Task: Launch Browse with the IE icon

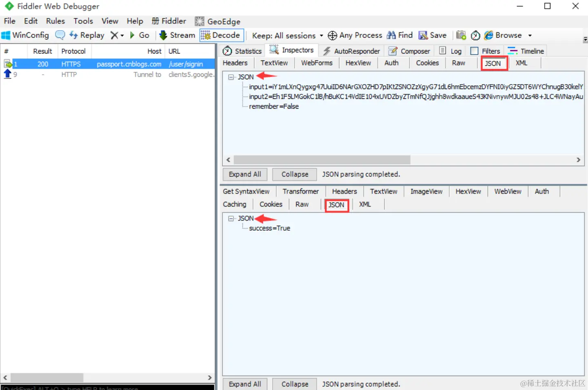Action: [x=488, y=35]
